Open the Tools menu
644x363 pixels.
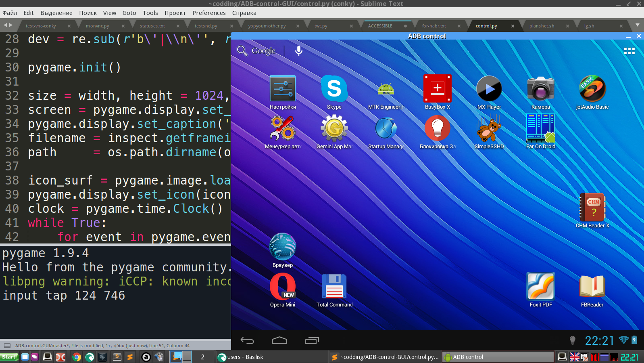[x=150, y=13]
